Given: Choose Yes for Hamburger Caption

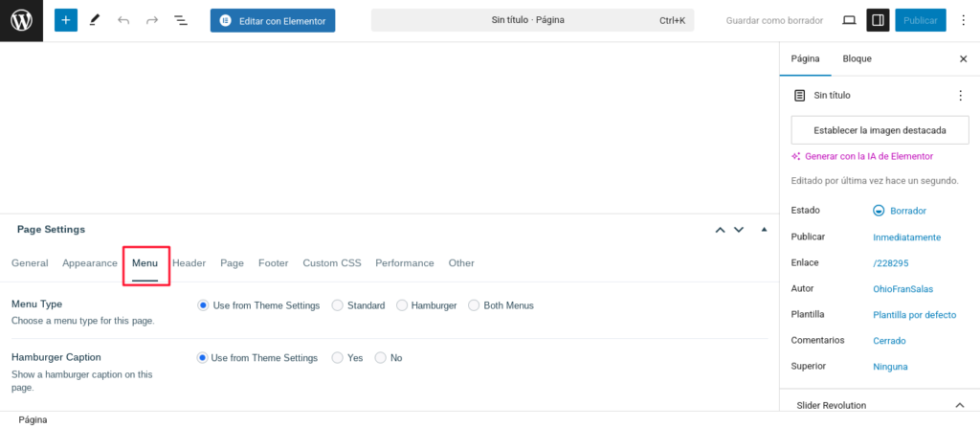Looking at the screenshot, I should (338, 358).
